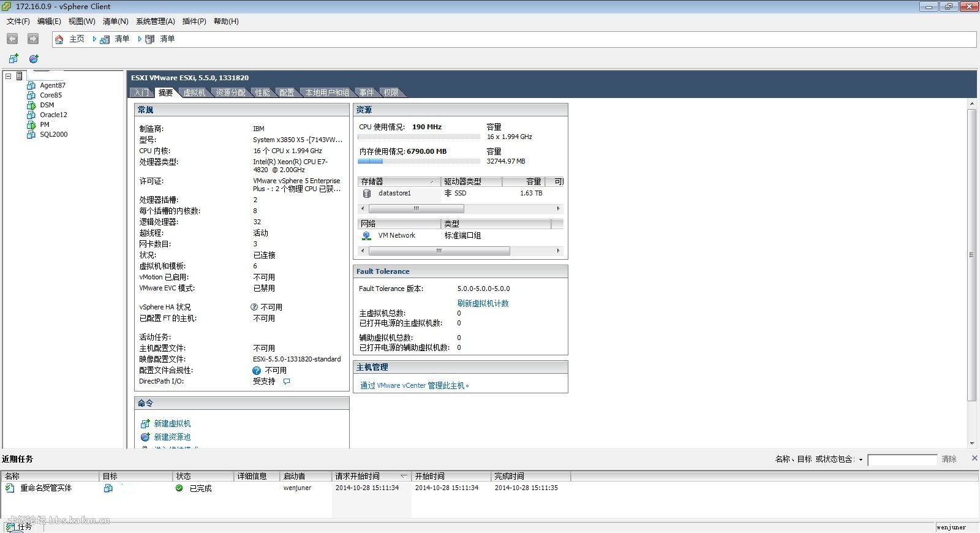Screen dimensions: 980x533
Task: Sort tasks by 完成时间 column header
Action: 530,476
